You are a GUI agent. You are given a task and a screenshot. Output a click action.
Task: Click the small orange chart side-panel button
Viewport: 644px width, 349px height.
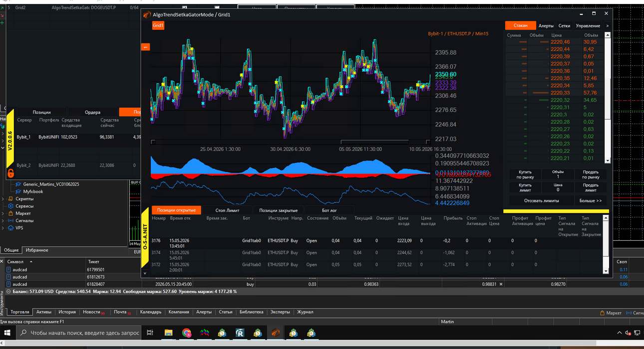click(x=146, y=47)
